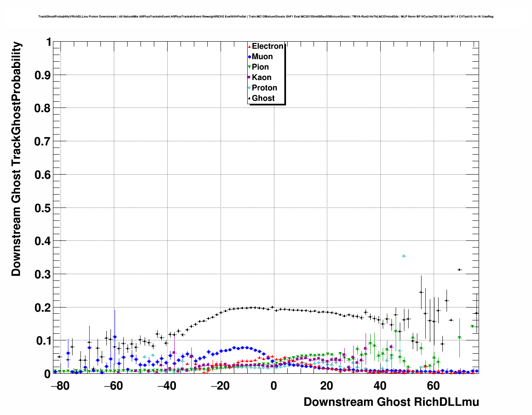Select the "Ghost" legend label
The height and width of the screenshot is (415, 532).
pos(263,98)
